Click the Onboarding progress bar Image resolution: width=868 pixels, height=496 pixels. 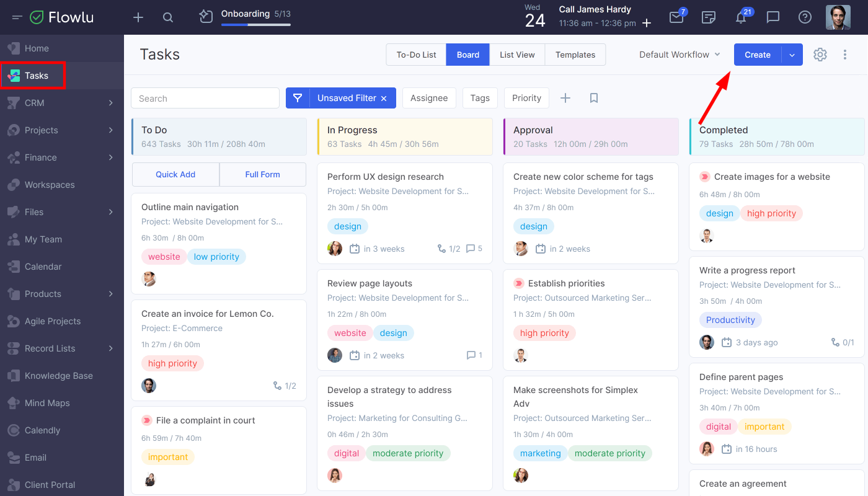255,25
